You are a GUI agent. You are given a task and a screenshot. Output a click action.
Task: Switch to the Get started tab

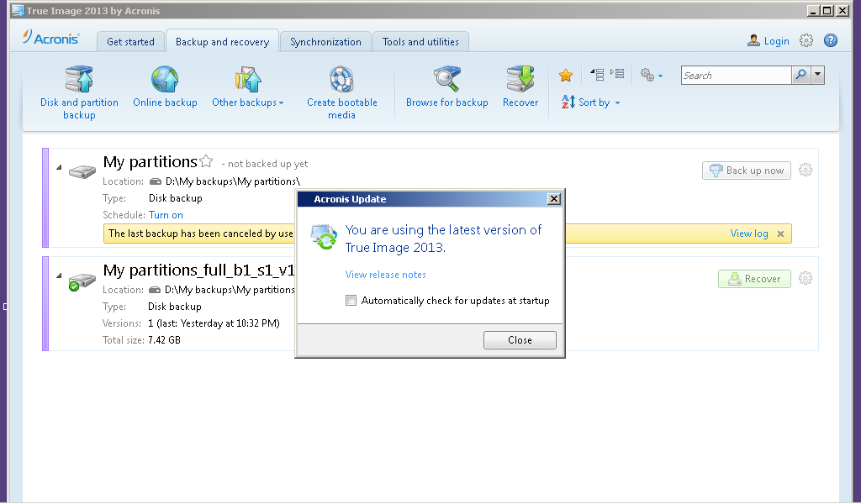(x=130, y=42)
